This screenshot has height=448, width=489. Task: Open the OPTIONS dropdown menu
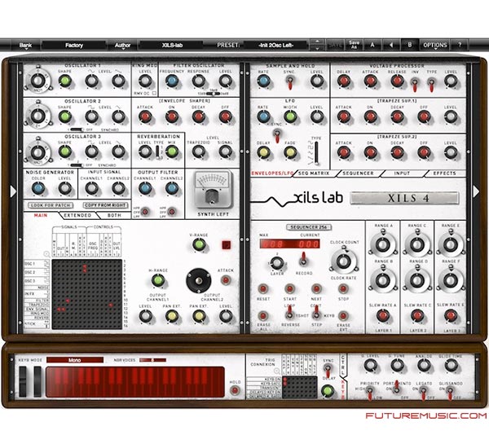click(435, 45)
